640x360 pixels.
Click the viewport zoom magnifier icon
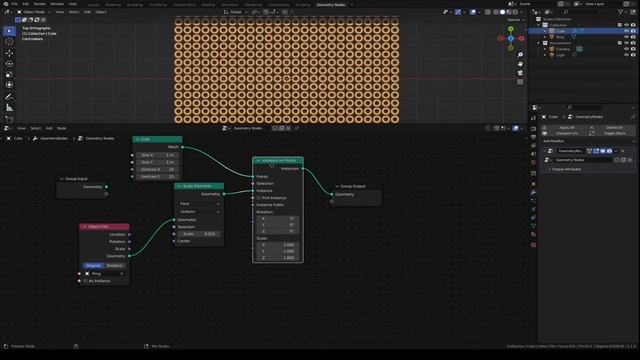tap(520, 55)
